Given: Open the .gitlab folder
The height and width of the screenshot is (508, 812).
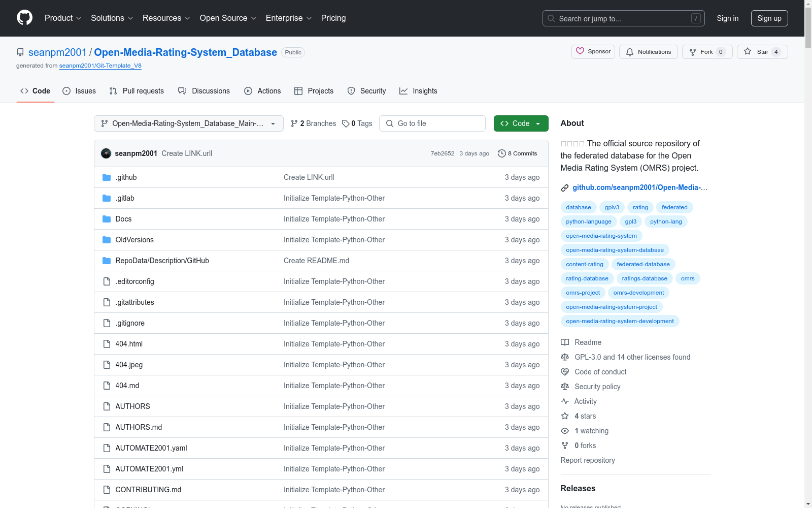Looking at the screenshot, I should (125, 198).
